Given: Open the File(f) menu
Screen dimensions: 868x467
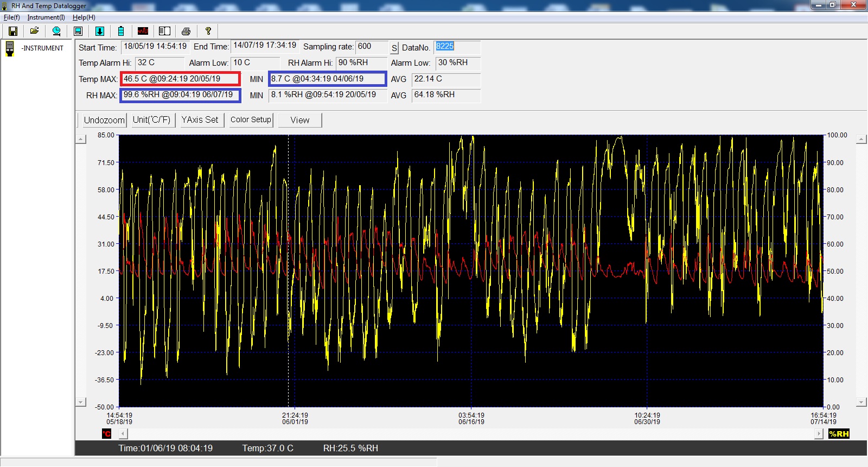Looking at the screenshot, I should (x=11, y=17).
